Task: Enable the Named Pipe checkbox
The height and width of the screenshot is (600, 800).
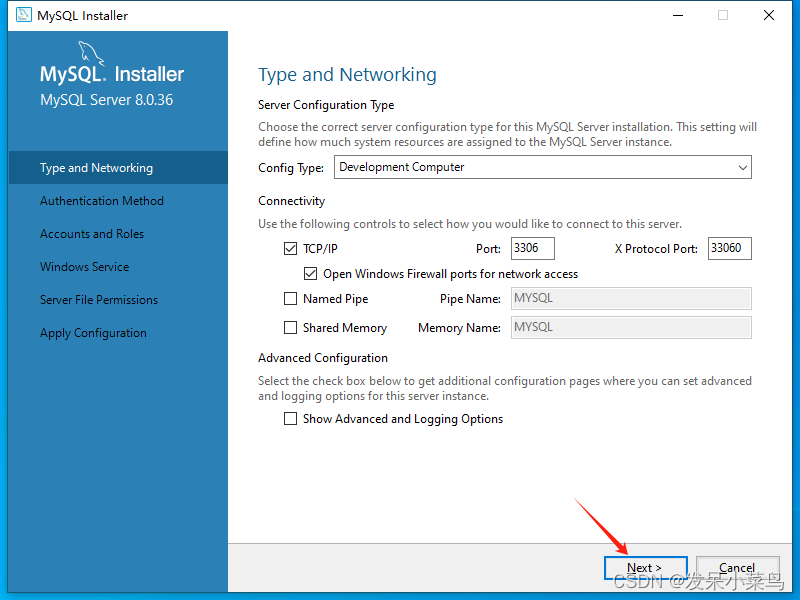Action: click(x=290, y=298)
